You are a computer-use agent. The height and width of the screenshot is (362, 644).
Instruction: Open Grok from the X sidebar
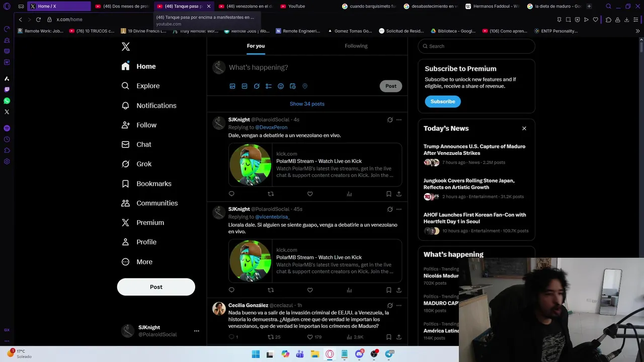[x=137, y=164]
